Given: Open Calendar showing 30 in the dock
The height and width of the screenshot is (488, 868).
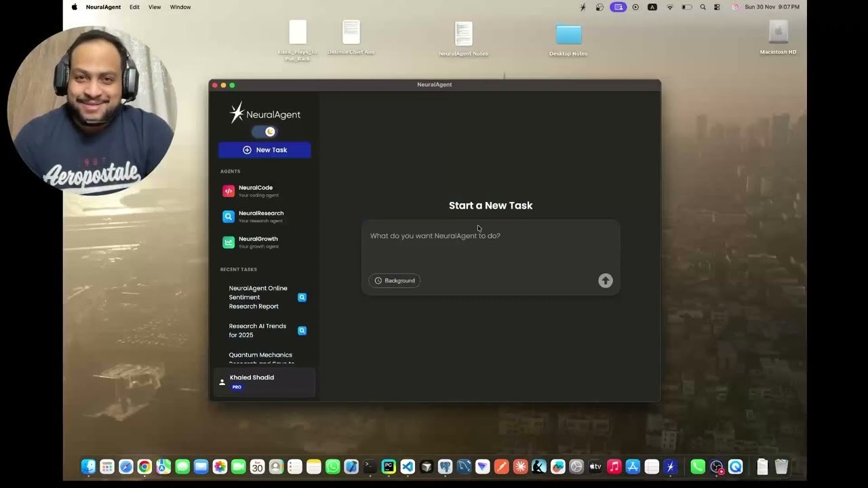Looking at the screenshot, I should click(257, 466).
